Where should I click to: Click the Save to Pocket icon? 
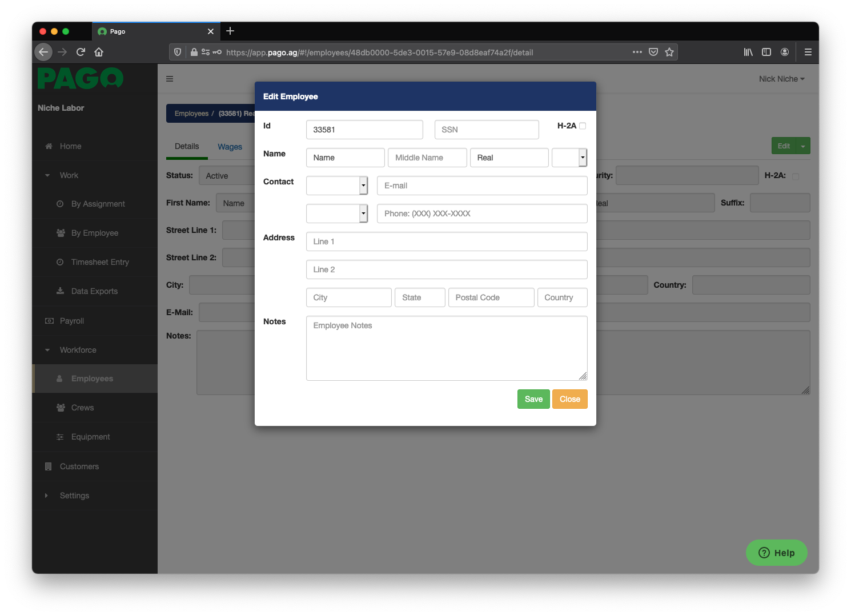pos(653,52)
